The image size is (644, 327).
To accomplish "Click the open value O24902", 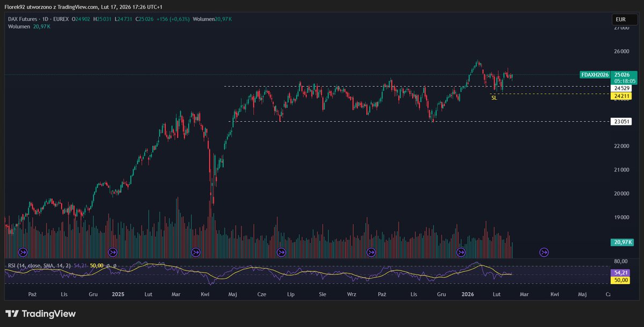I will click(x=80, y=19).
